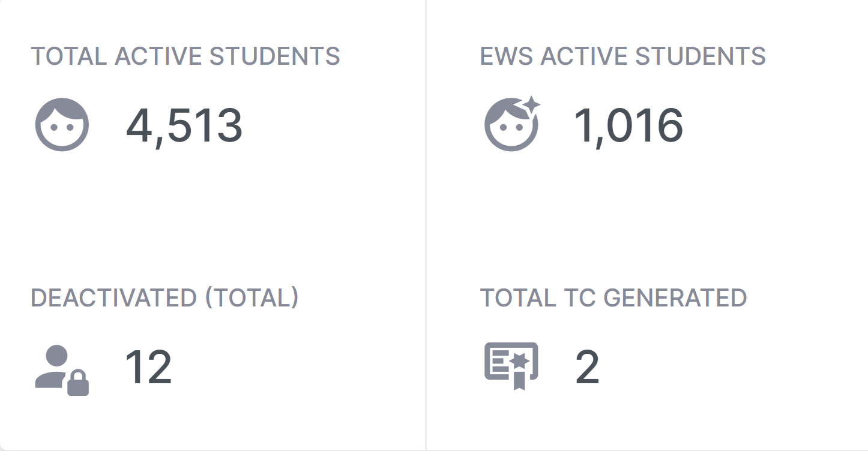Click the TC generated count of 2
This screenshot has width=868, height=451.
click(586, 367)
